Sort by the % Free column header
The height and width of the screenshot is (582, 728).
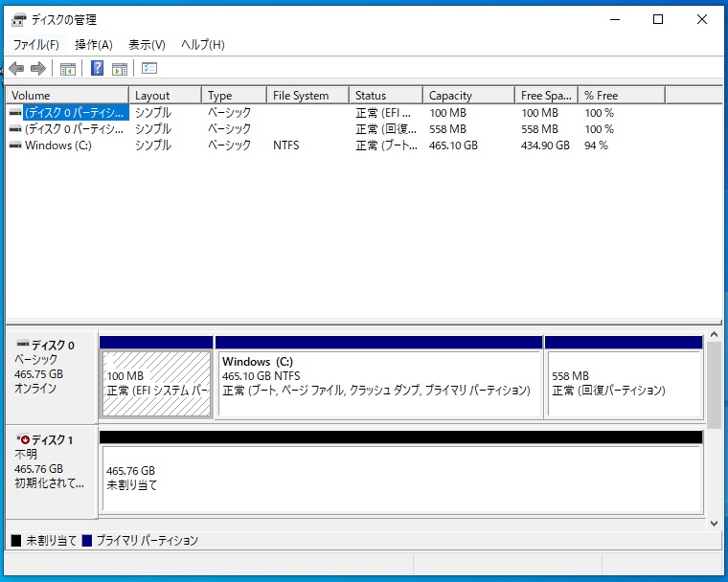tap(622, 95)
